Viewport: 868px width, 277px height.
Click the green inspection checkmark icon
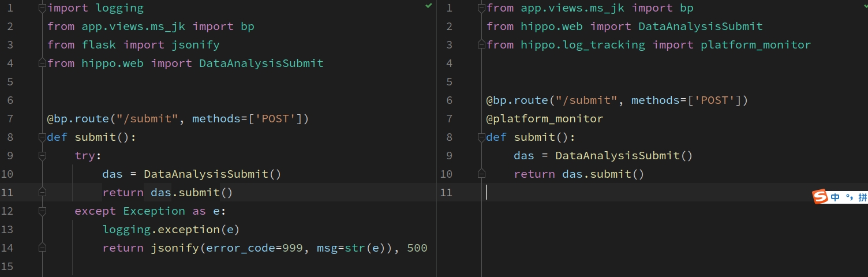428,6
